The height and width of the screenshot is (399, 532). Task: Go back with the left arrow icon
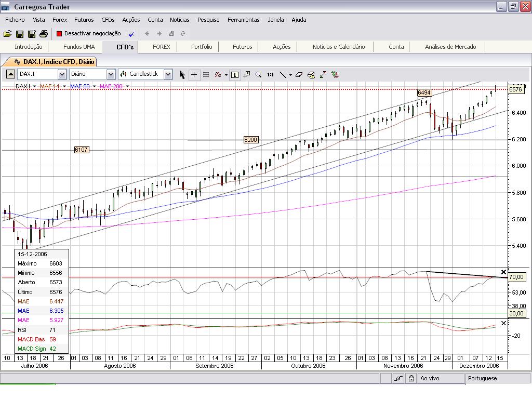147,33
